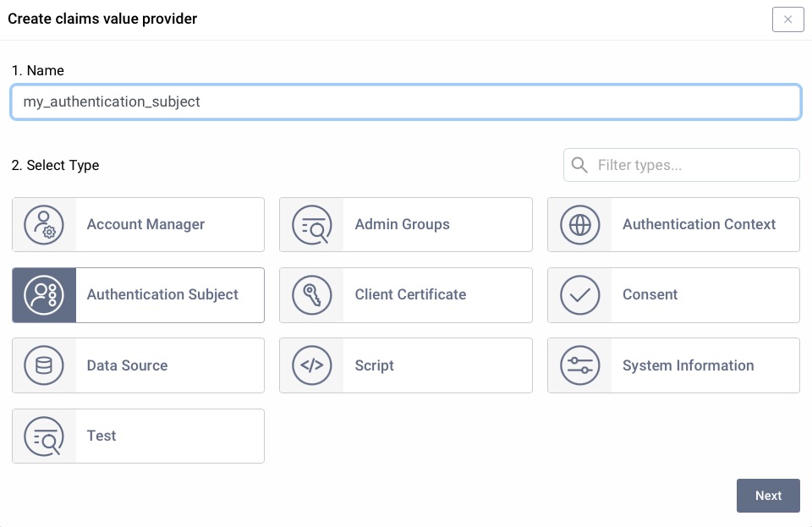Choose Consent as the provider type
This screenshot has width=812, height=527.
coord(673,294)
